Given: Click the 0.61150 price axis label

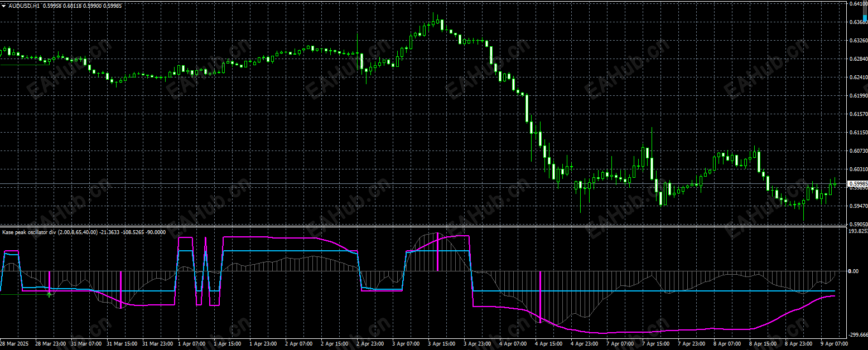Looking at the screenshot, I should pyautogui.click(x=858, y=133).
